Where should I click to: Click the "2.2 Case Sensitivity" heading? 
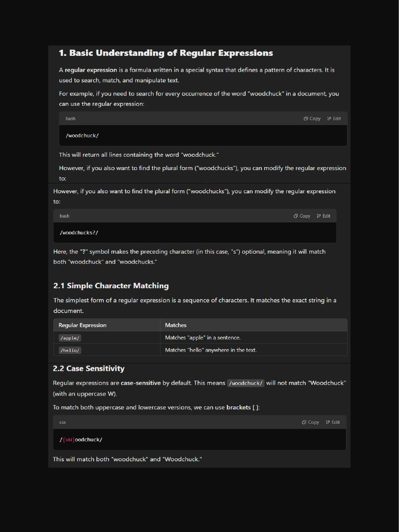pyautogui.click(x=89, y=368)
